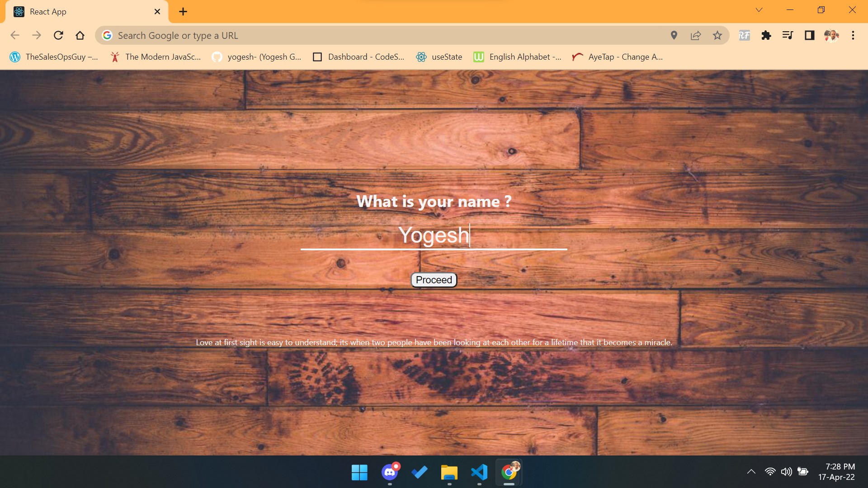Image resolution: width=868 pixels, height=488 pixels.
Task: Open a new browser tab
Action: (183, 12)
